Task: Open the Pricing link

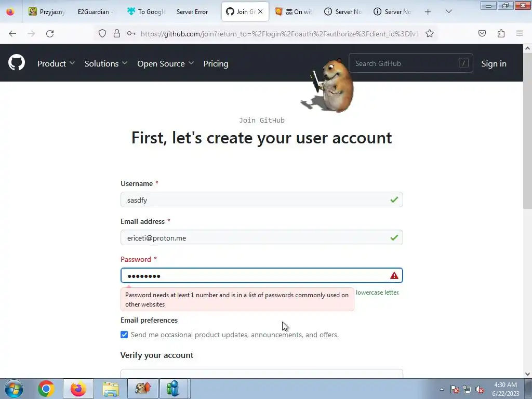Action: (216, 63)
